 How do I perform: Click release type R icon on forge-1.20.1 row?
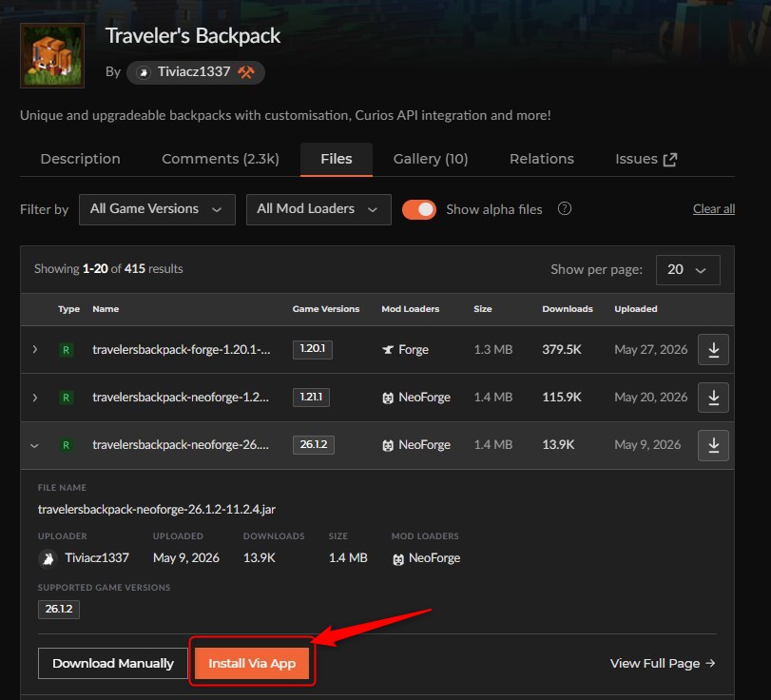(66, 350)
